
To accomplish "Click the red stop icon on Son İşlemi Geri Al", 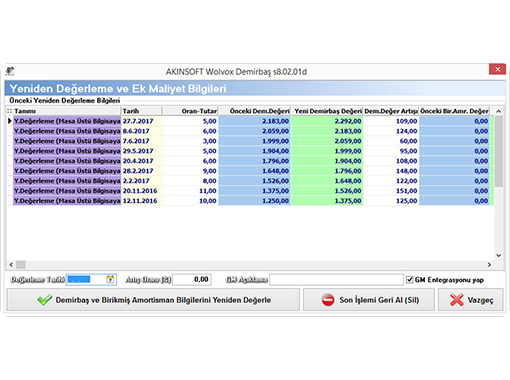I will point(328,300).
